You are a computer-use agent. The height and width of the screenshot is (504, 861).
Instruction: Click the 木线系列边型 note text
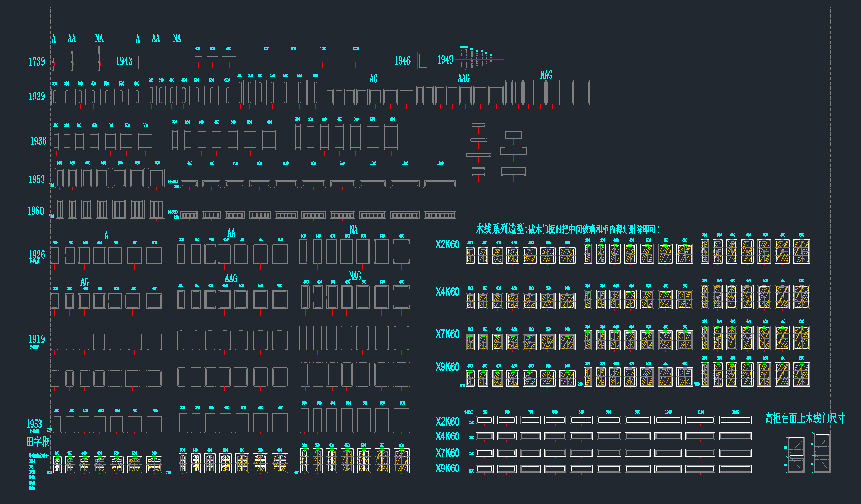(x=567, y=229)
